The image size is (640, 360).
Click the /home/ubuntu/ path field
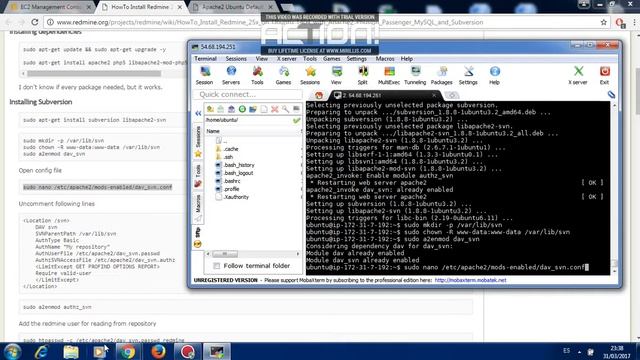(248, 120)
